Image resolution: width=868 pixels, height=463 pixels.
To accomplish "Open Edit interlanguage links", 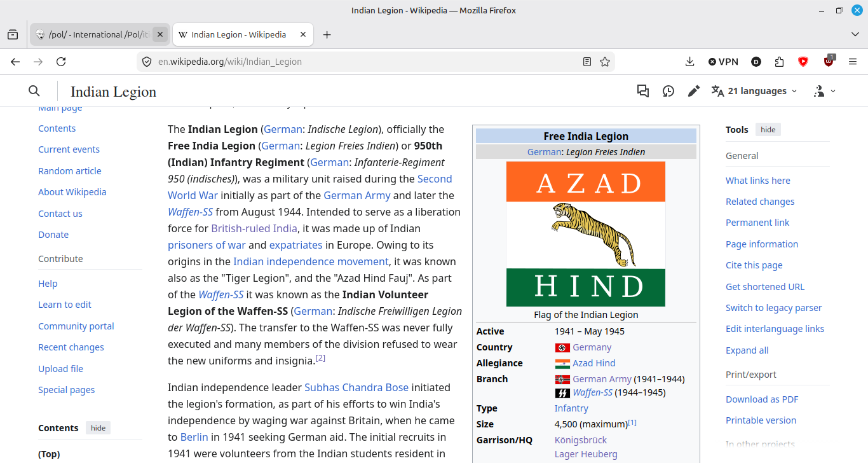I will click(x=775, y=329).
